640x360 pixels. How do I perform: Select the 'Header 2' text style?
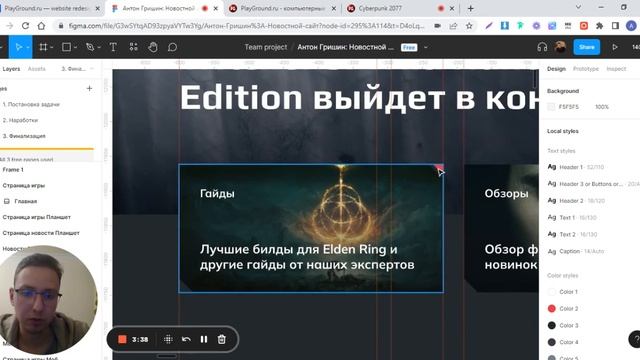[576, 201]
